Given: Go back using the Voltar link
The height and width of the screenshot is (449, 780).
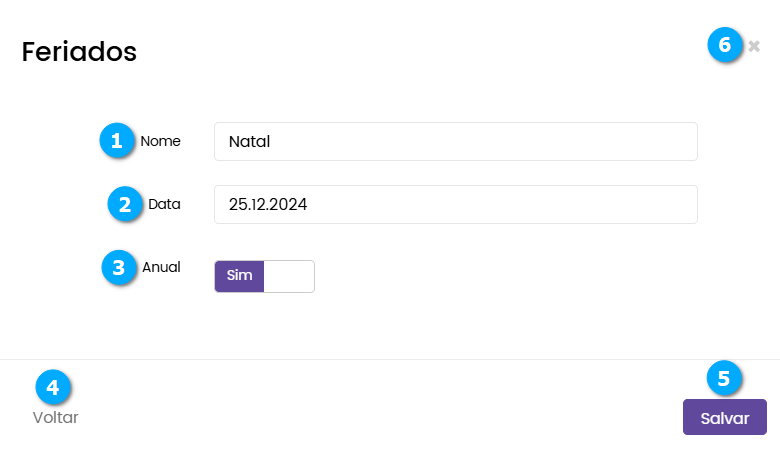Looking at the screenshot, I should [55, 418].
